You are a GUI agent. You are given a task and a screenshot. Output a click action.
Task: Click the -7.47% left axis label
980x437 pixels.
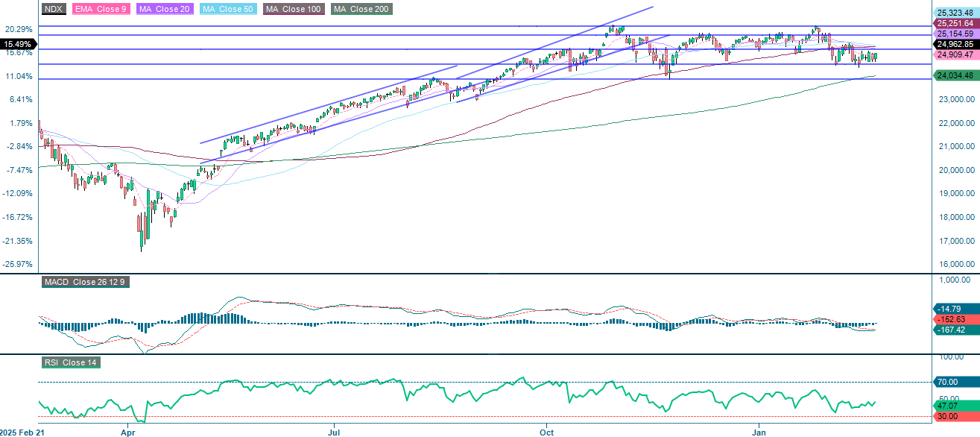(19, 170)
